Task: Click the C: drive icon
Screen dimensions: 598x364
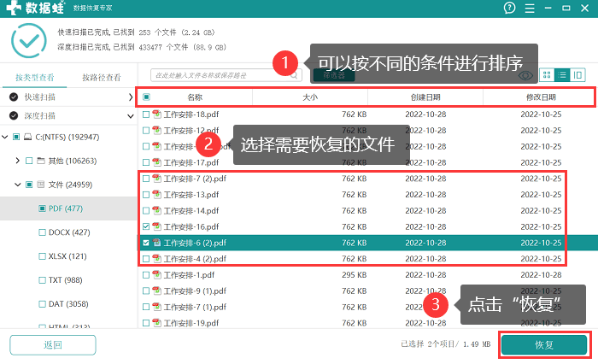Action: (28, 137)
